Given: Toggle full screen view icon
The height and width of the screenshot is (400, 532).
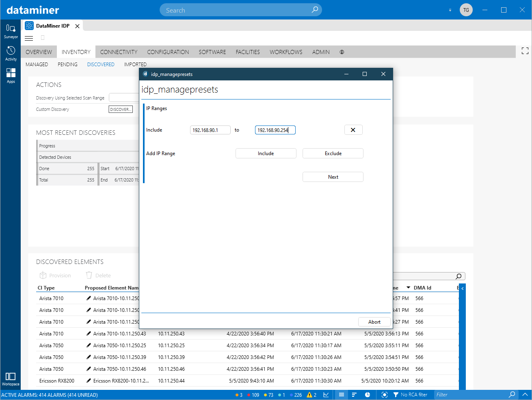Looking at the screenshot, I should click(x=525, y=51).
